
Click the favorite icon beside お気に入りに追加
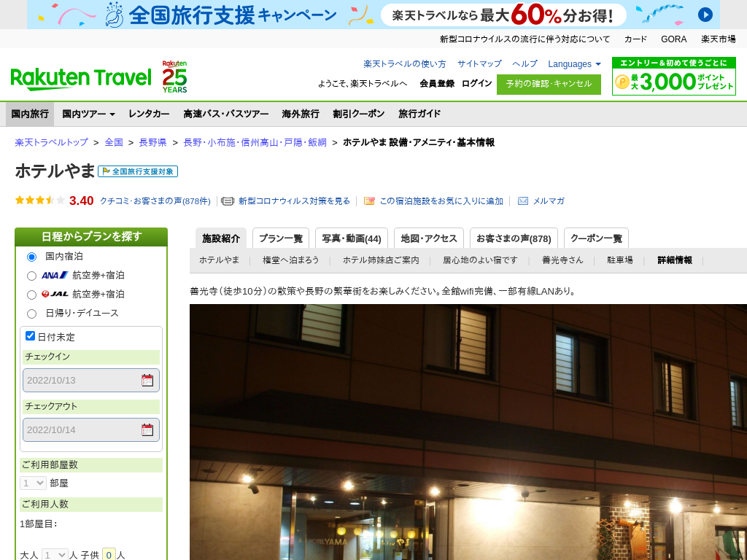[369, 201]
